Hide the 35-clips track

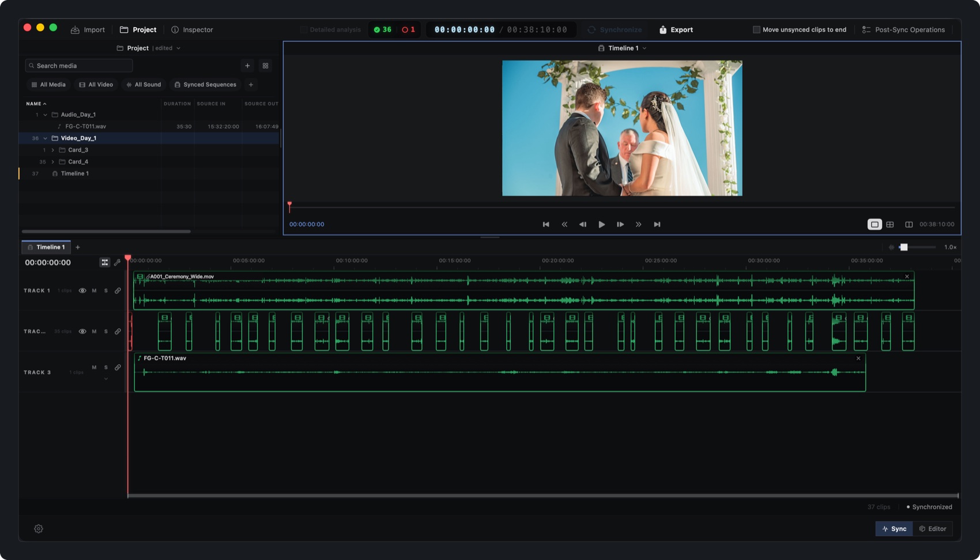[82, 332]
